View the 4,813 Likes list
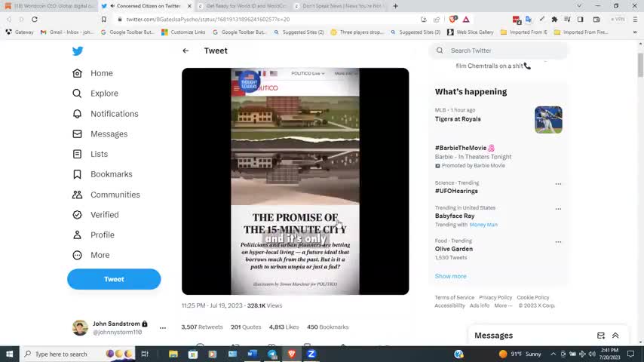The width and height of the screenshot is (644, 362). (284, 327)
